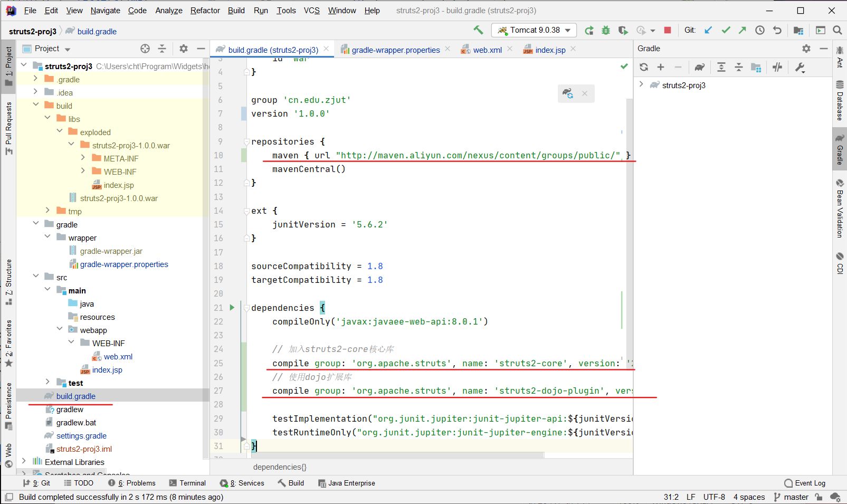The width and height of the screenshot is (847, 504).
Task: Open Search Everywhere magnifier icon
Action: (x=838, y=30)
